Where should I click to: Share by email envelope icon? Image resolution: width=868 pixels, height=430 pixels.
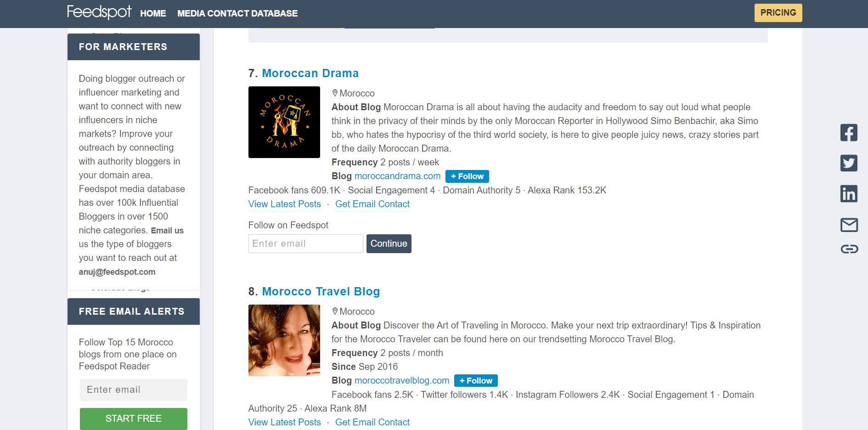849,225
